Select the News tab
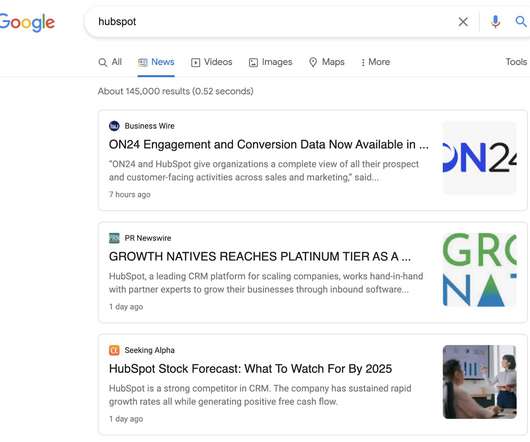The image size is (530, 442). (x=156, y=62)
